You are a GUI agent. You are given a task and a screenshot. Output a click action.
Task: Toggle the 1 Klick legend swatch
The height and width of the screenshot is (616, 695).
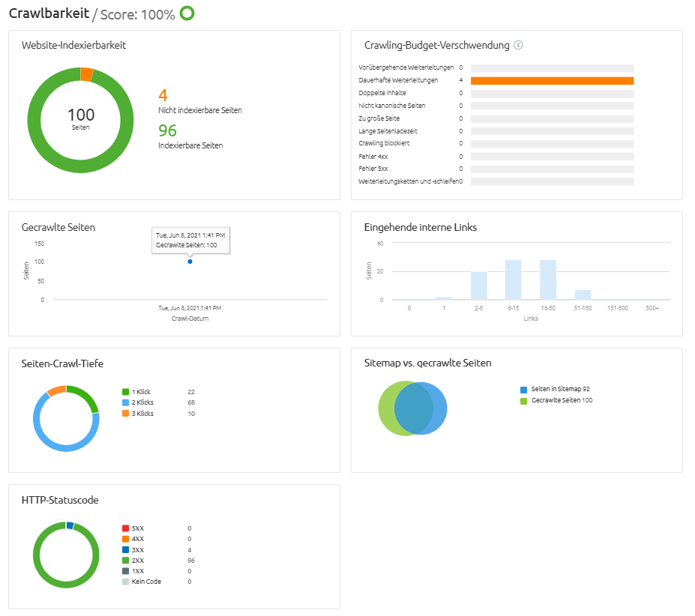[125, 392]
